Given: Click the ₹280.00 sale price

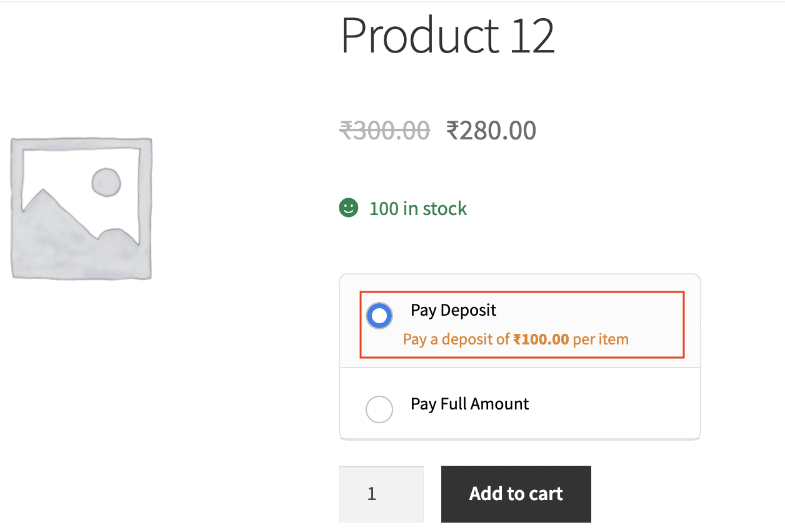Looking at the screenshot, I should (491, 131).
